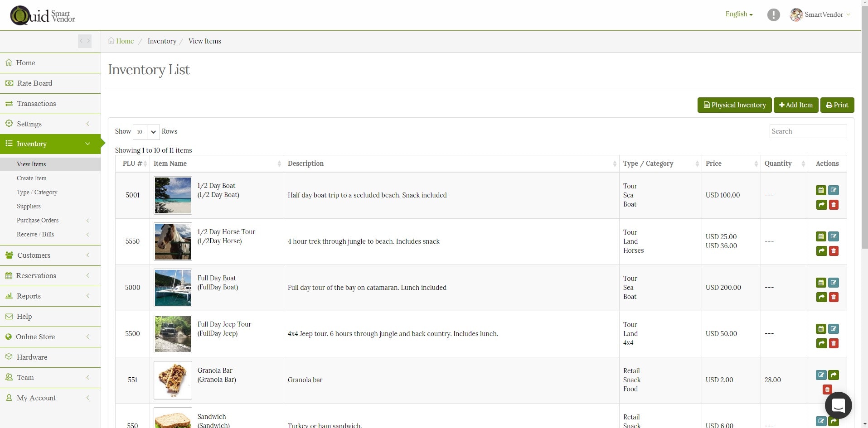Image resolution: width=868 pixels, height=428 pixels.
Task: Open calendar availability for 1/2 Day Boat
Action: pyautogui.click(x=821, y=190)
